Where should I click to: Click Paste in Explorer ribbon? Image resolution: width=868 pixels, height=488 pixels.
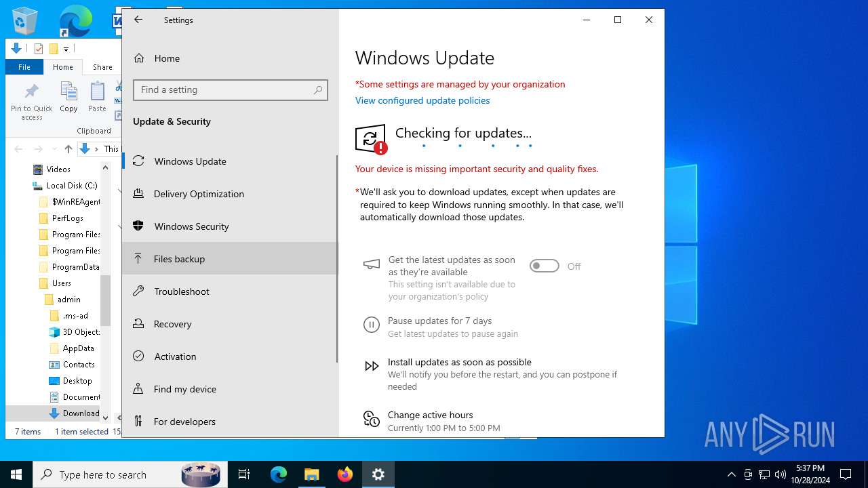pyautogui.click(x=97, y=97)
